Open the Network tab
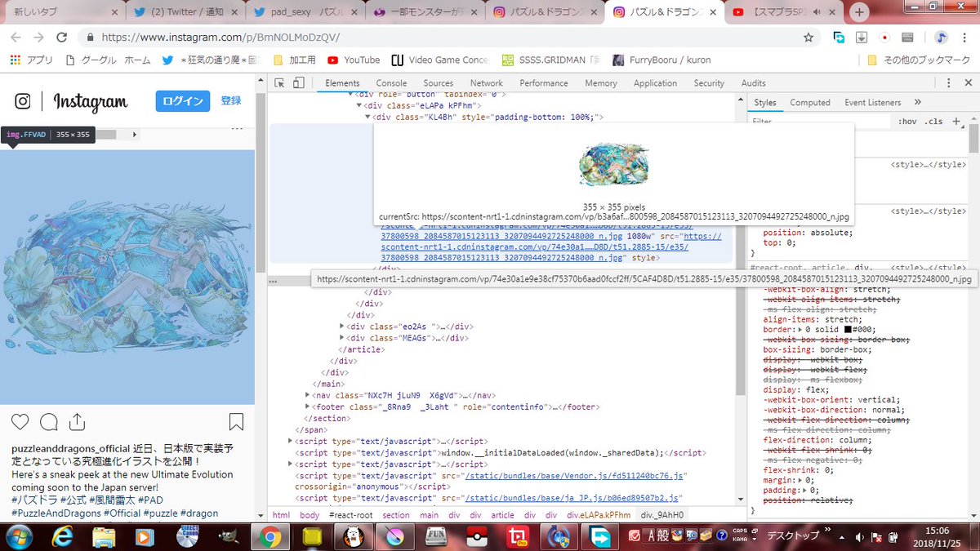The height and width of the screenshot is (551, 980). (x=487, y=83)
